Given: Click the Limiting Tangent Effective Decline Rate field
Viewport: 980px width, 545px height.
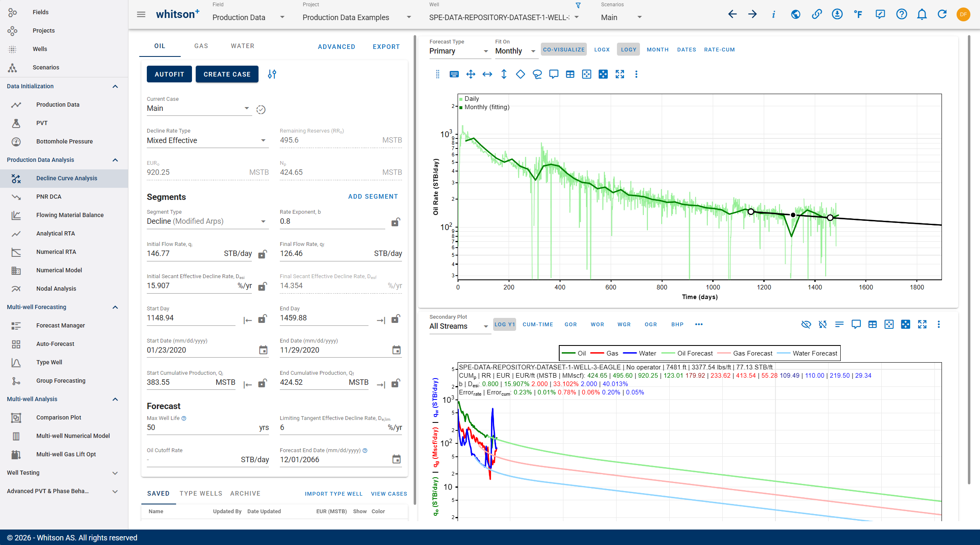Looking at the screenshot, I should (341, 427).
